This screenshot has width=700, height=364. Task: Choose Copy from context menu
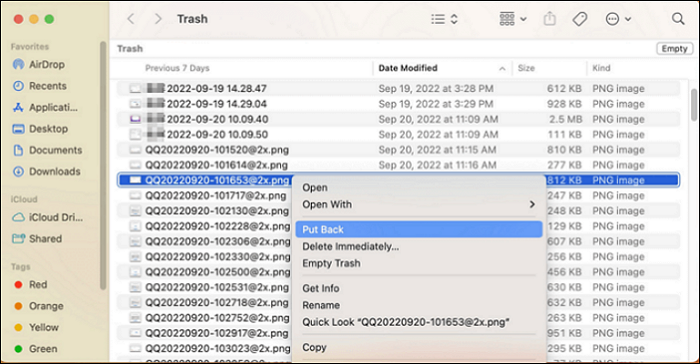[x=419, y=347]
